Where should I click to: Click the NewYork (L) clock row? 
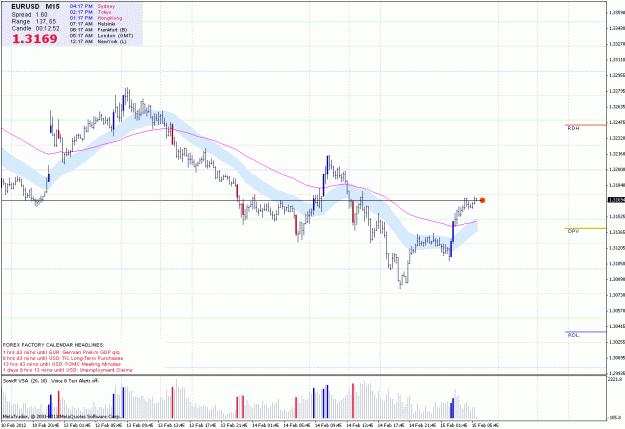click(98, 41)
